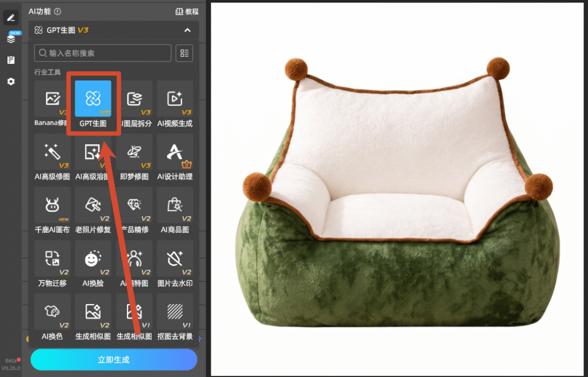Open the 教程 tutorial link

[x=187, y=11]
